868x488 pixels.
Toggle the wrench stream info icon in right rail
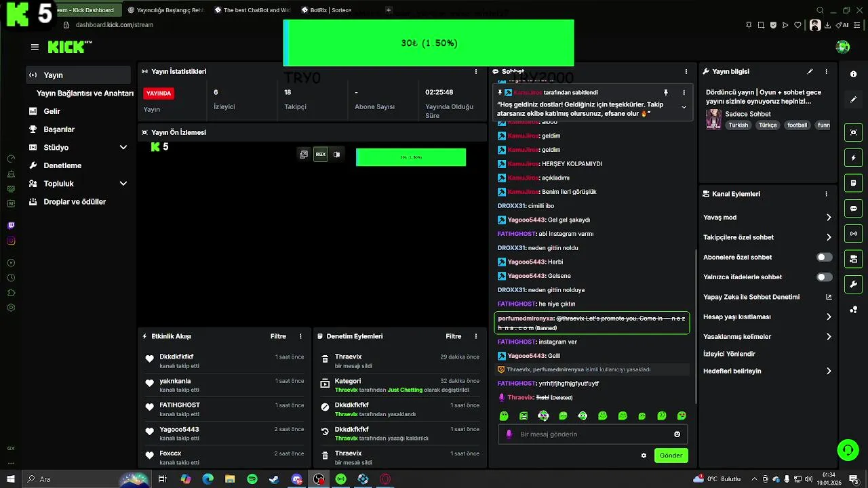pyautogui.click(x=853, y=284)
